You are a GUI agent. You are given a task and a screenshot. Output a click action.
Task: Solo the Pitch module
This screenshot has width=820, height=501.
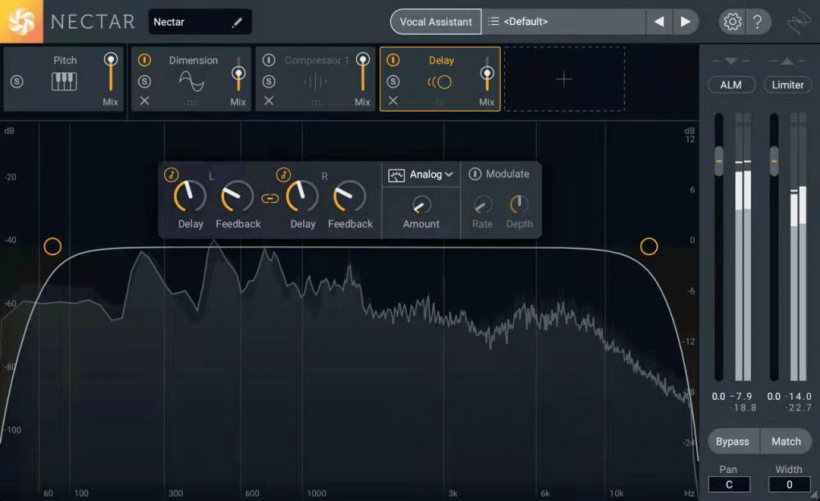17,82
